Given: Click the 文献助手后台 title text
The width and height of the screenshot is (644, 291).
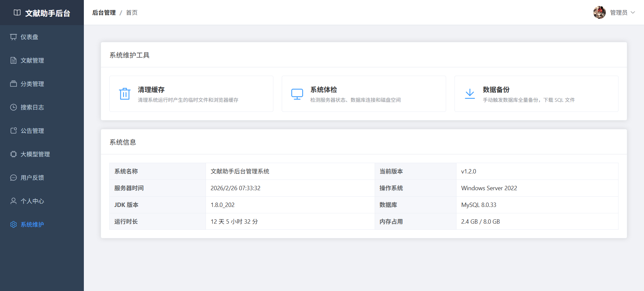Looking at the screenshot, I should coord(48,13).
